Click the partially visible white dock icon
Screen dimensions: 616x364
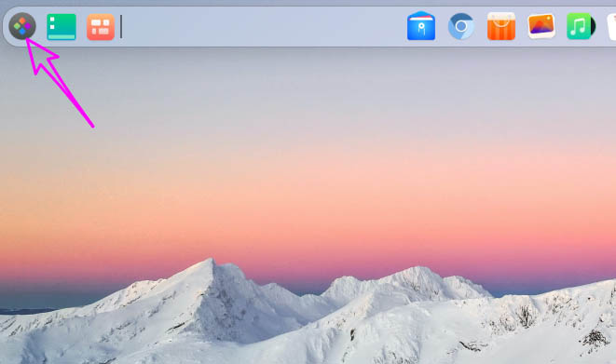pyautogui.click(x=611, y=26)
